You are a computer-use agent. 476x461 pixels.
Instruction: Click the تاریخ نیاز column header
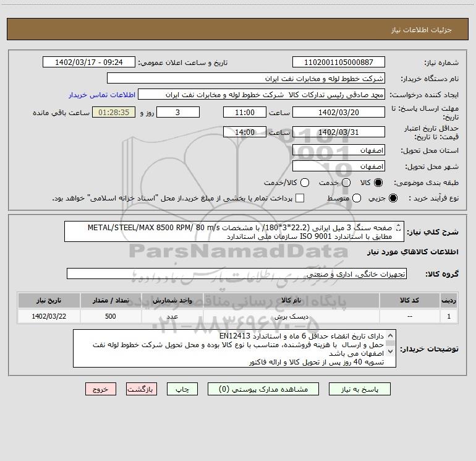tap(49, 300)
